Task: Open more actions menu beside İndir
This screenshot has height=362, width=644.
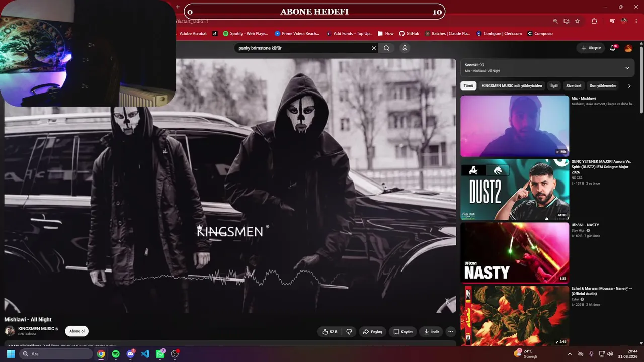Action: [x=450, y=332]
